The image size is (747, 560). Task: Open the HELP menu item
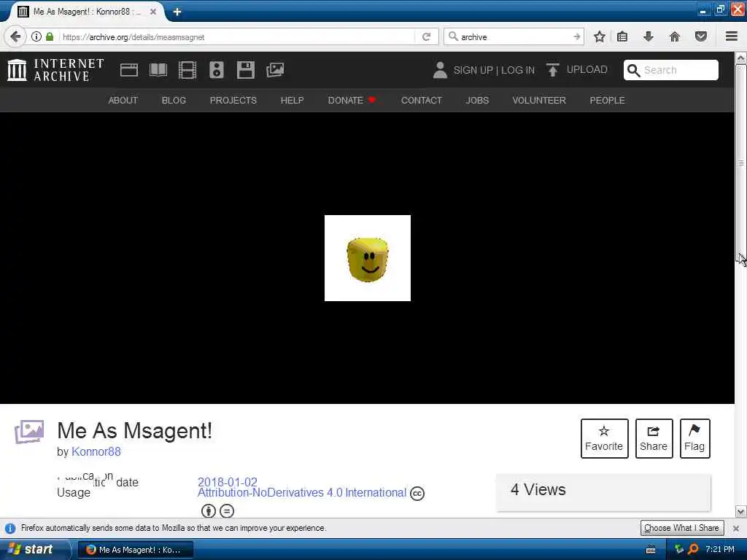point(292,101)
